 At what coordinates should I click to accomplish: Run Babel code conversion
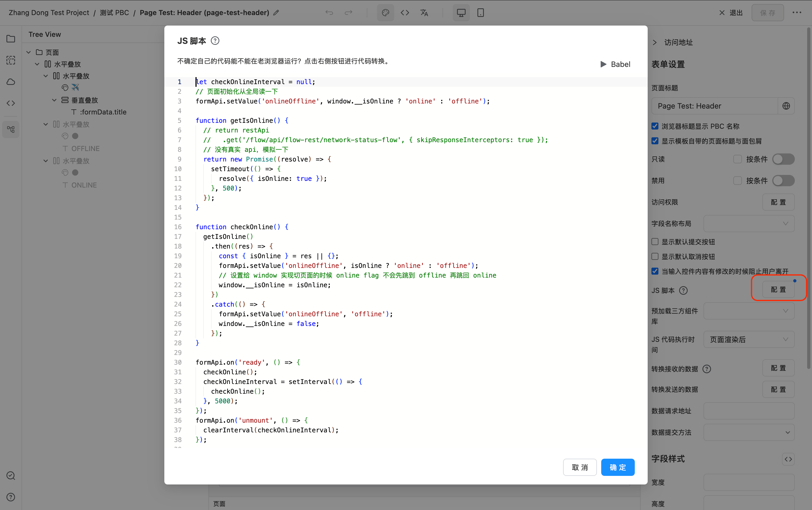click(x=615, y=64)
